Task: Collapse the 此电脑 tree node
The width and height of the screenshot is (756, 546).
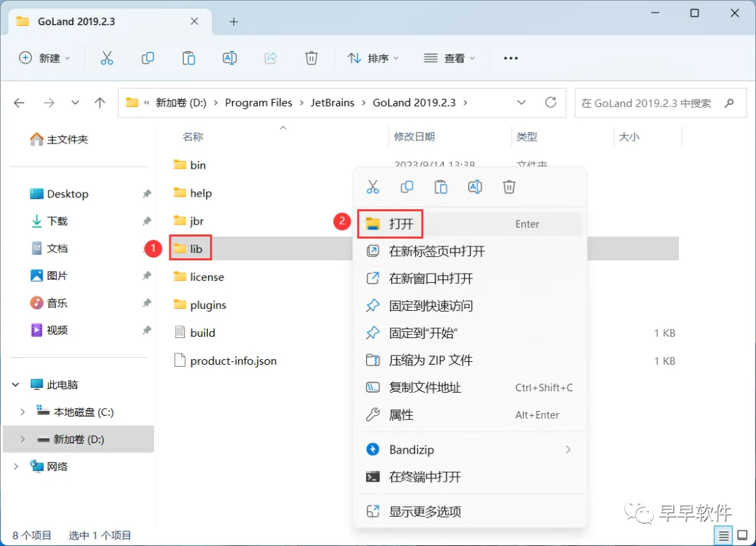Action: (15, 385)
